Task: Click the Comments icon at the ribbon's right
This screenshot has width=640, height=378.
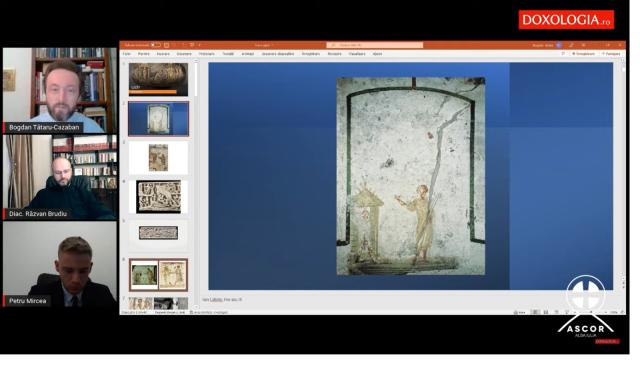Action: (563, 54)
